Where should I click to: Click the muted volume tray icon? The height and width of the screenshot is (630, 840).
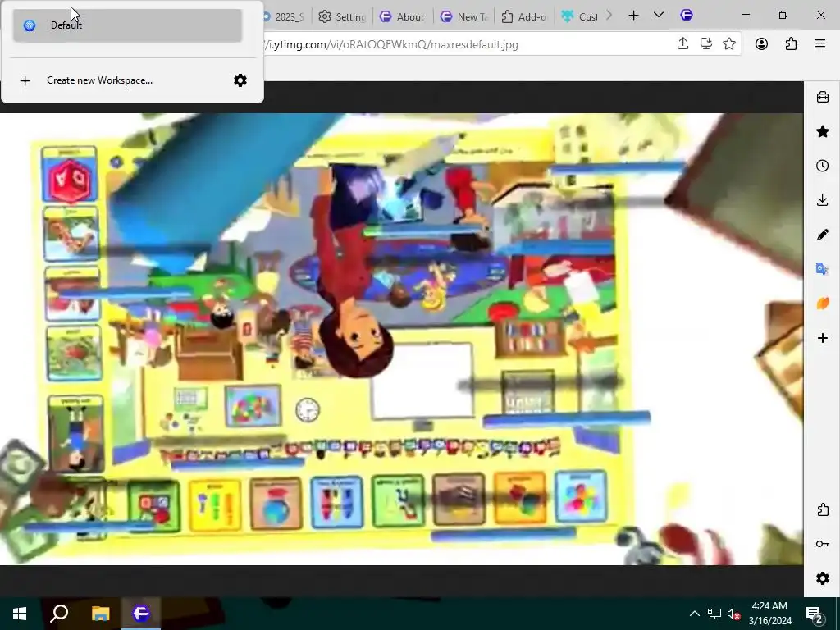click(x=733, y=614)
